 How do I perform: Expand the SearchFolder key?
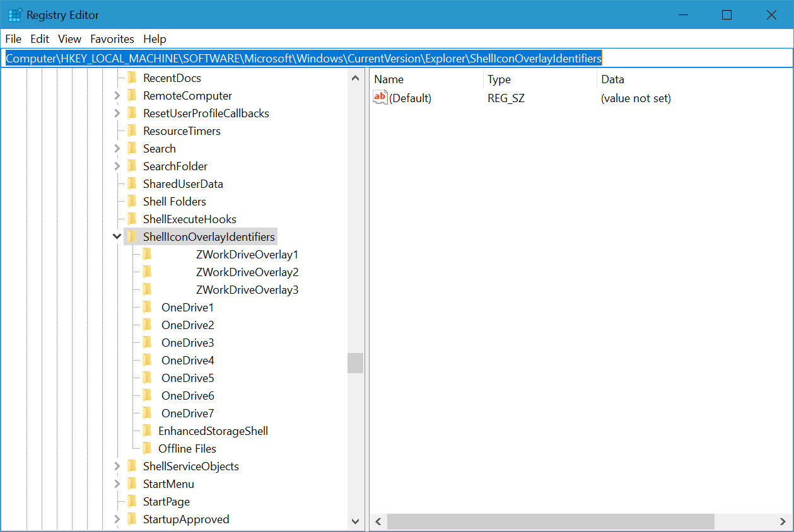point(117,166)
